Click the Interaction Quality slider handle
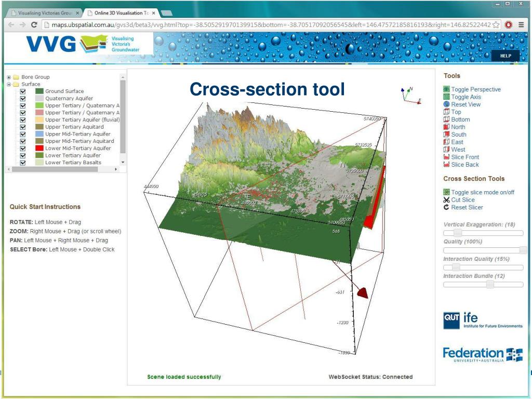 (x=456, y=268)
